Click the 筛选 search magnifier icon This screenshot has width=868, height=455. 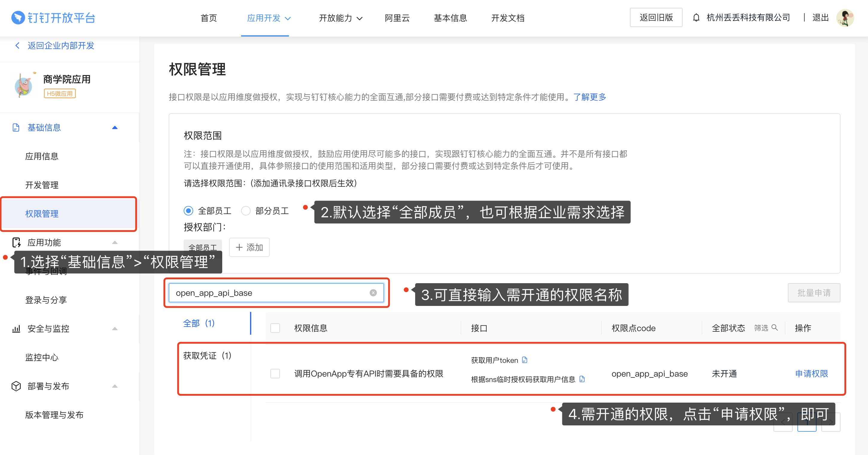pos(774,327)
